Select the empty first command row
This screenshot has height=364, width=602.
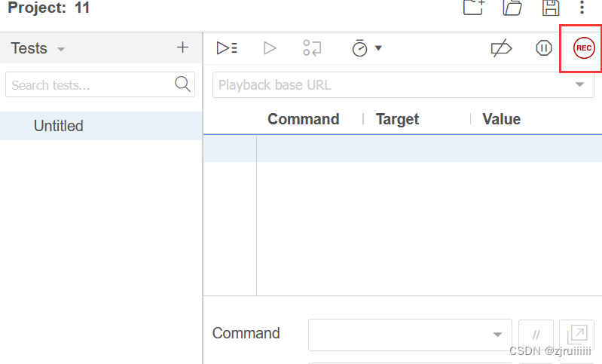403,148
